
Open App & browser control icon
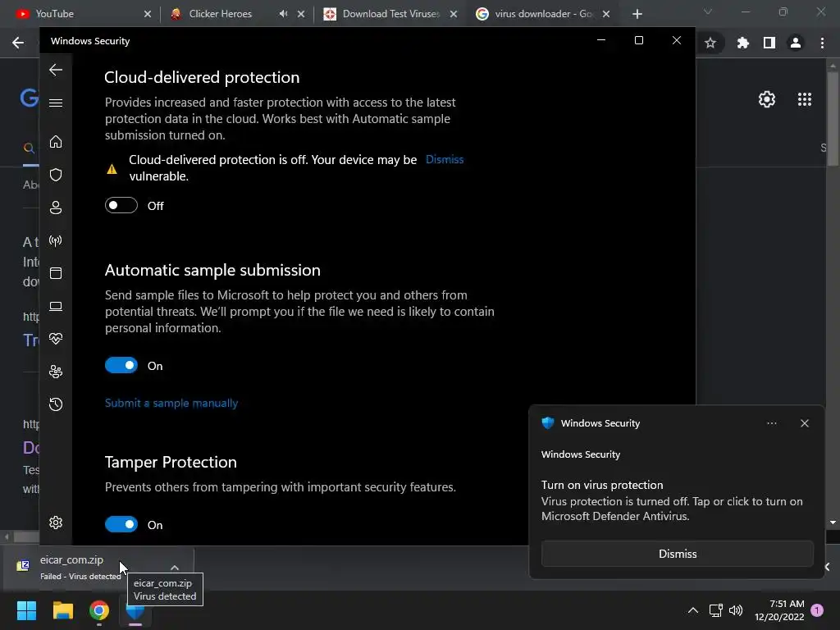(56, 273)
